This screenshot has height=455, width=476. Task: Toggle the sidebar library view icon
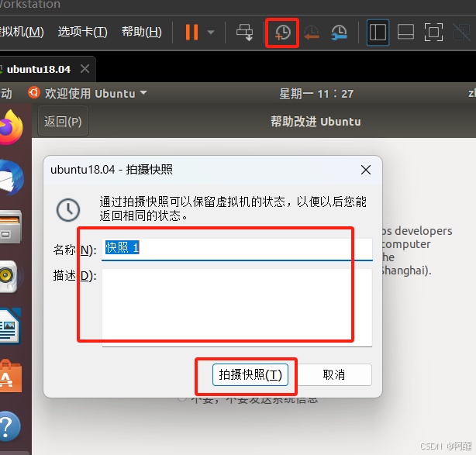click(x=378, y=33)
